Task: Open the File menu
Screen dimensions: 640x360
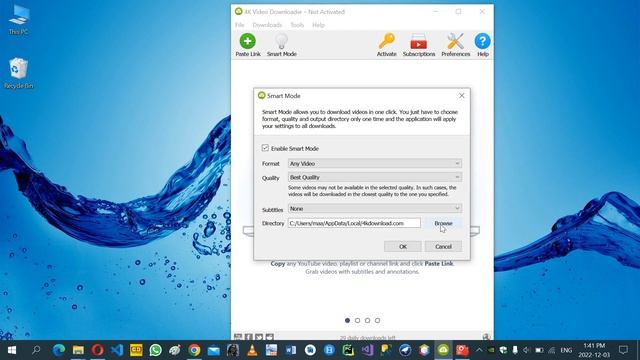Action: click(x=240, y=25)
